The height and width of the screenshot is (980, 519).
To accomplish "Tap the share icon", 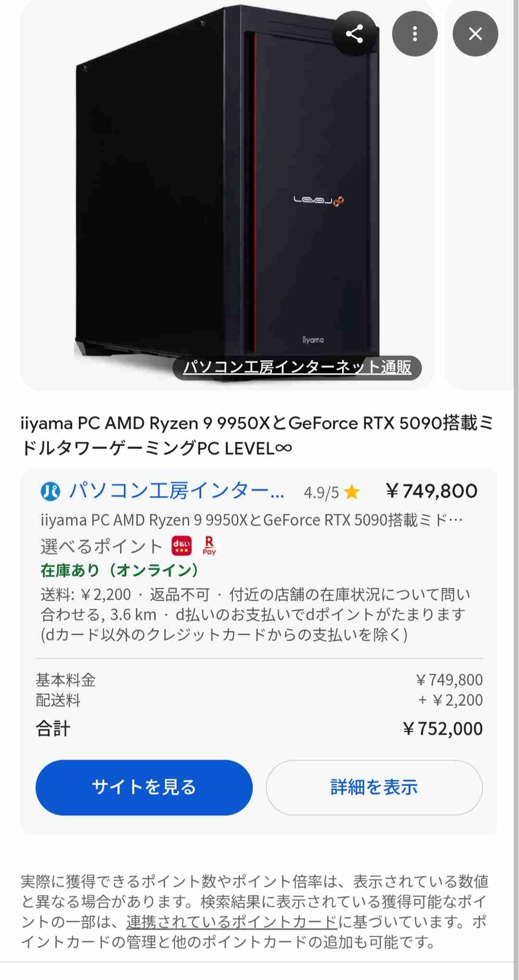I will (x=355, y=34).
